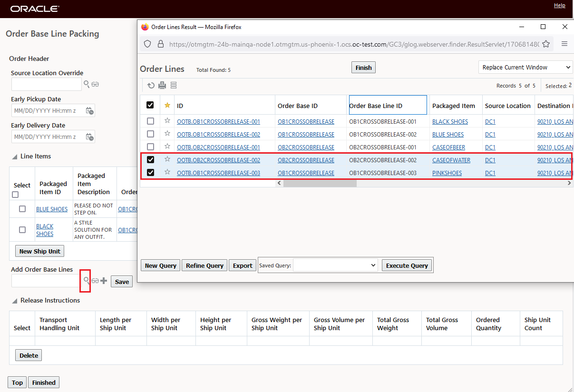Viewport: 574px width, 392px height.
Task: Star the OOTB.OB1CROSSOBRELEASE-002 row
Action: coord(167,134)
